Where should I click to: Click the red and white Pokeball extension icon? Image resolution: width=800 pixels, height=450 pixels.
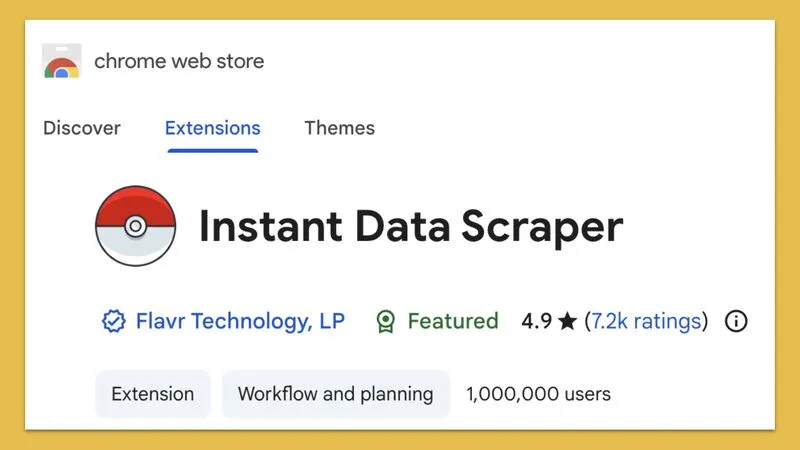[136, 226]
